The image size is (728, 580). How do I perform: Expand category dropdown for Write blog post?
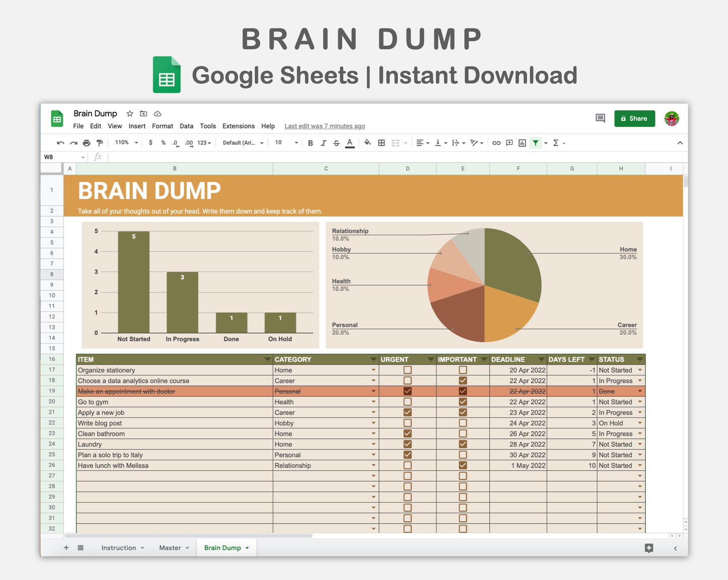tap(373, 423)
